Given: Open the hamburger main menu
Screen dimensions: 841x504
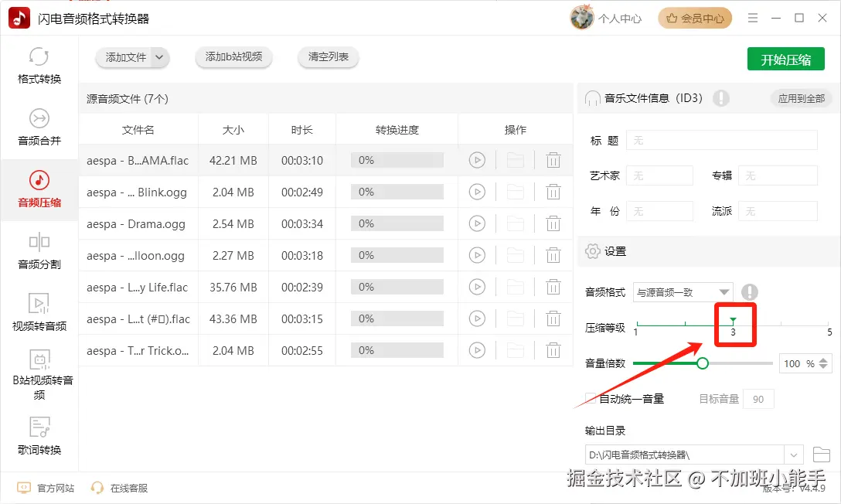Looking at the screenshot, I should click(x=753, y=19).
